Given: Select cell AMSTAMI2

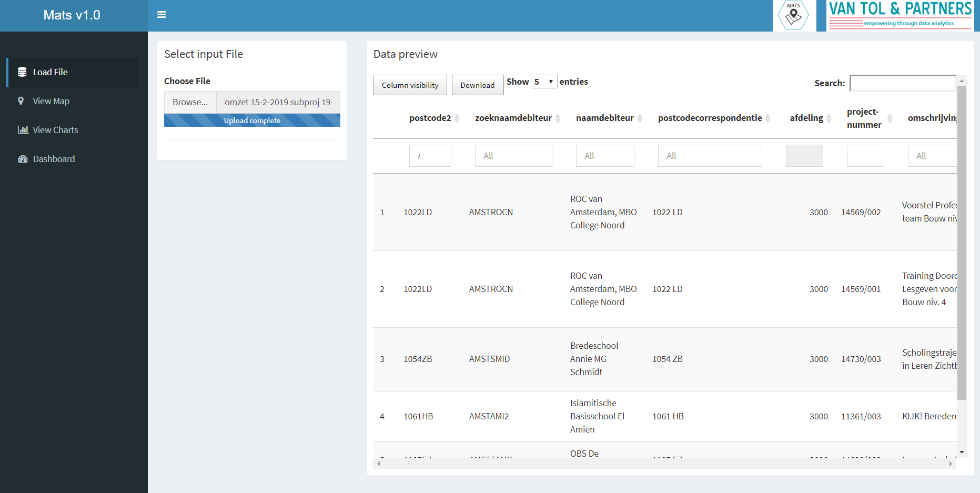Looking at the screenshot, I should 489,416.
